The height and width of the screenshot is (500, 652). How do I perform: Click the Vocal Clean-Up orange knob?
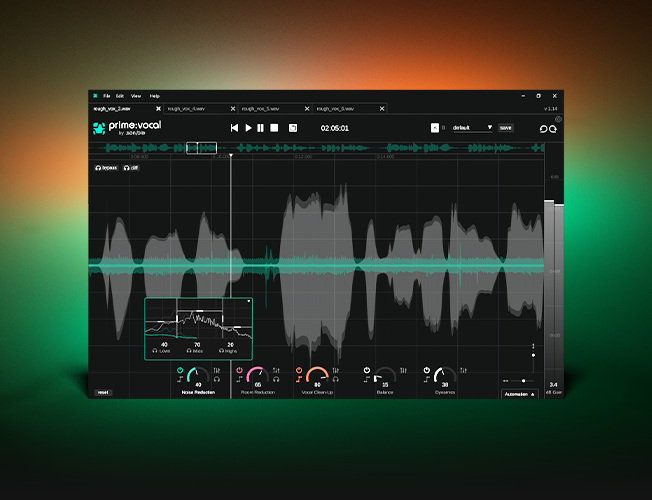[x=317, y=374]
